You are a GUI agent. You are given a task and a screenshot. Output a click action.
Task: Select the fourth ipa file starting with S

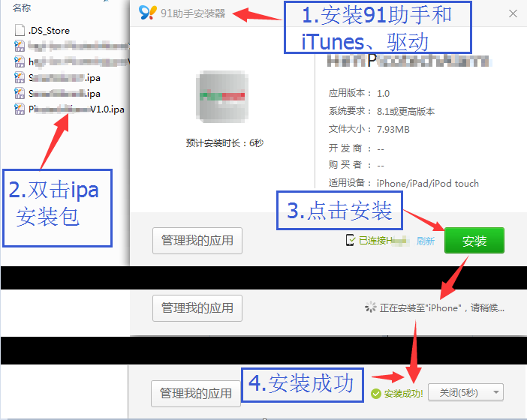click(58, 93)
